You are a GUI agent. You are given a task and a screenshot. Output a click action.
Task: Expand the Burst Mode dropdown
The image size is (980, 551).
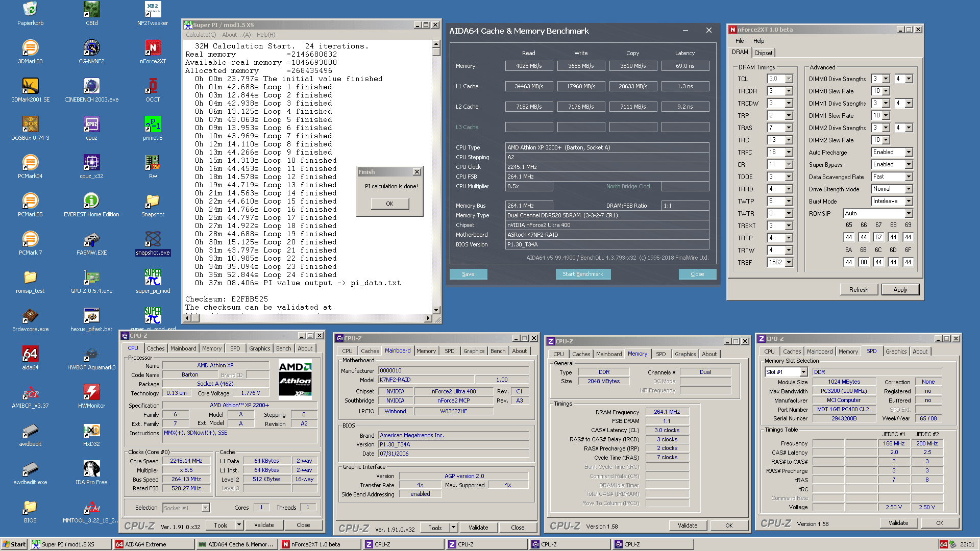click(x=909, y=201)
